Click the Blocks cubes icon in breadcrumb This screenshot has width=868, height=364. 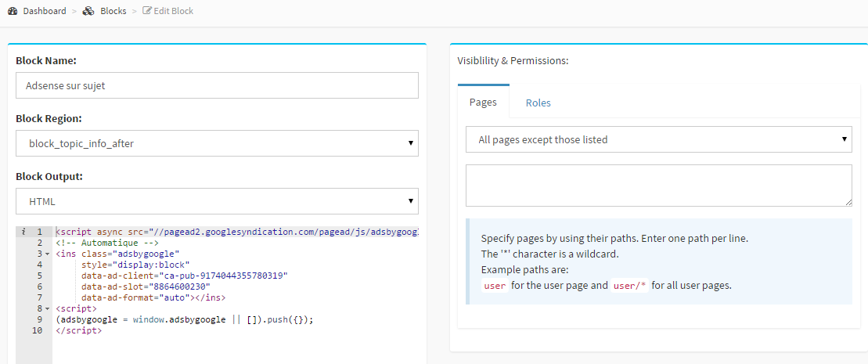[88, 11]
